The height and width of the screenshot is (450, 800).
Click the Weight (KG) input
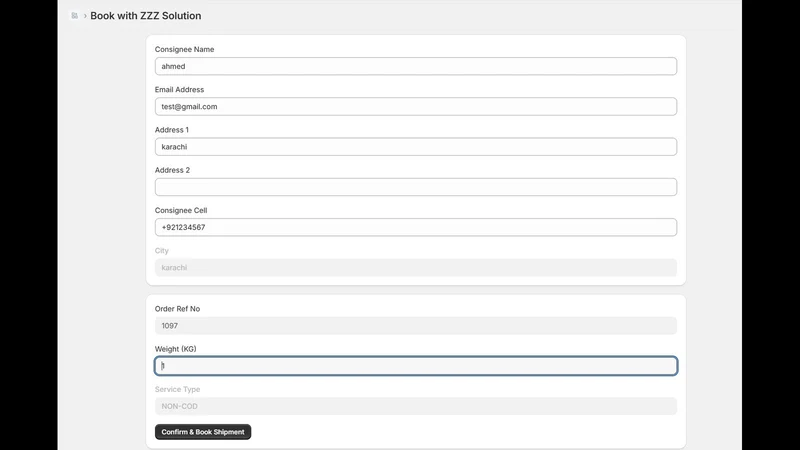[x=416, y=366]
